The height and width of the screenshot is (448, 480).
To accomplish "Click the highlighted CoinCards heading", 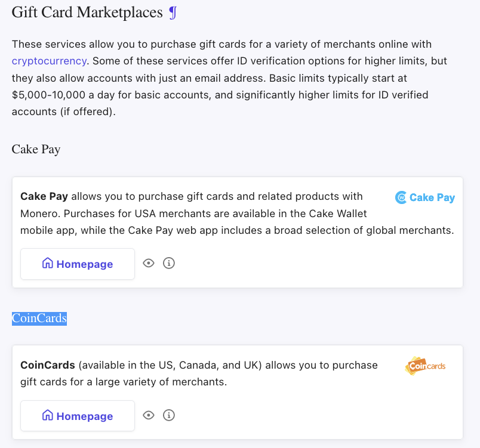I will tap(39, 319).
